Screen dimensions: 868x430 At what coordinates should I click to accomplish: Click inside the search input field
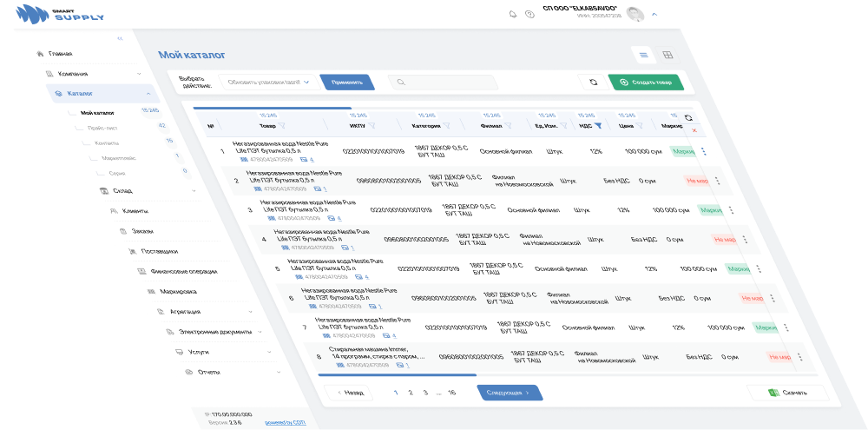tap(443, 83)
